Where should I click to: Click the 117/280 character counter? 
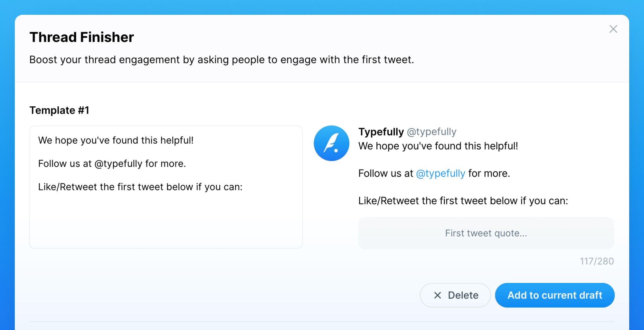[x=597, y=261]
